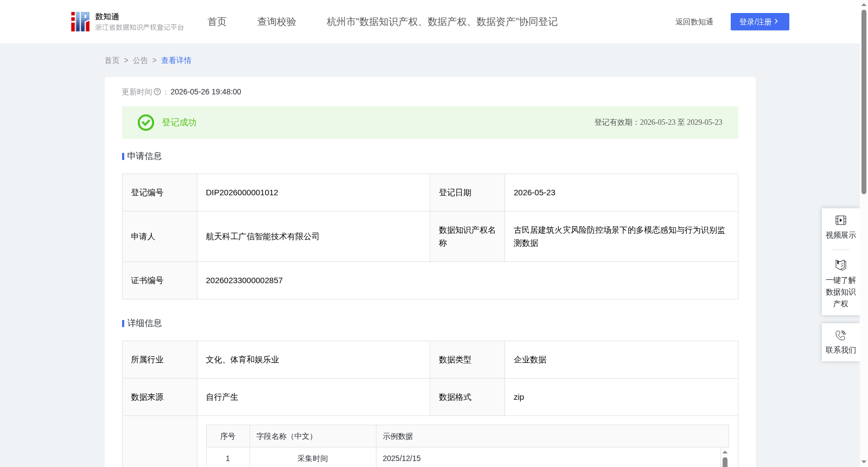The image size is (868, 467).
Task: Click the 数据格式 label cell
Action: click(x=467, y=397)
